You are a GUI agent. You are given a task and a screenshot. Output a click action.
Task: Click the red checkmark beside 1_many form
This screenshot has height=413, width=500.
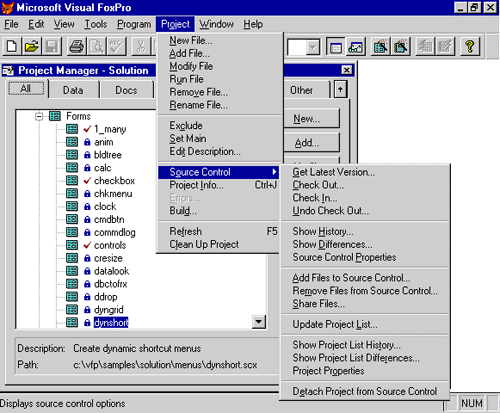click(x=87, y=129)
